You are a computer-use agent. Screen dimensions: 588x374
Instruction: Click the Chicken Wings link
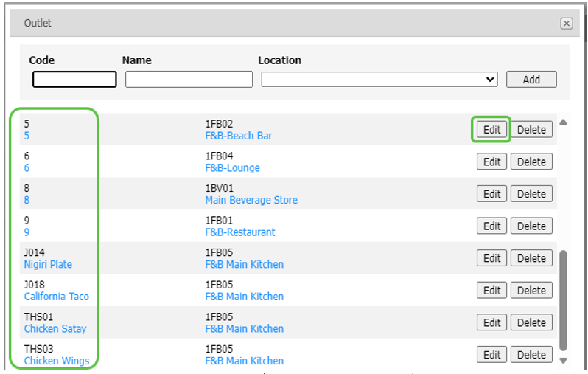coord(56,361)
